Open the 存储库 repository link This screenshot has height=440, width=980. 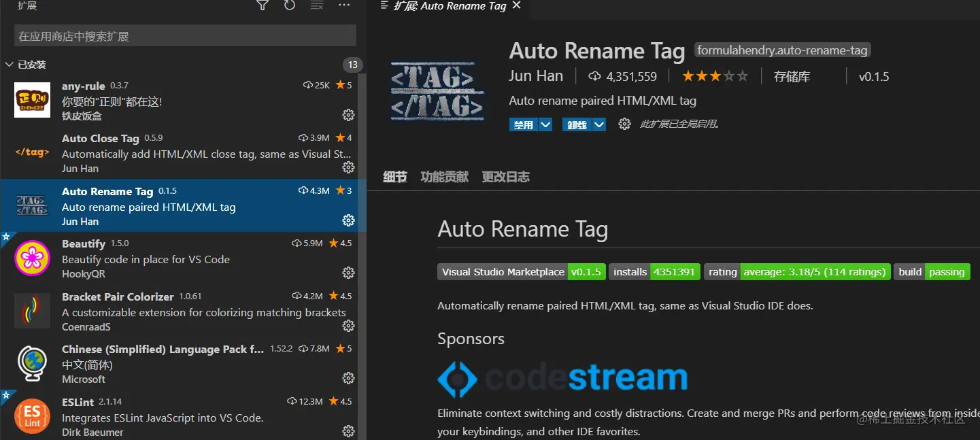tap(792, 77)
